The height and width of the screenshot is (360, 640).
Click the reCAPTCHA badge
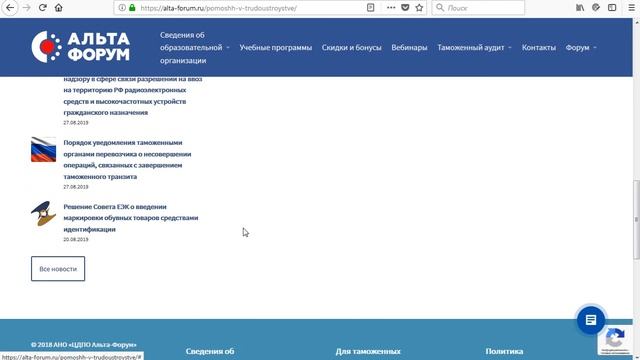[615, 339]
